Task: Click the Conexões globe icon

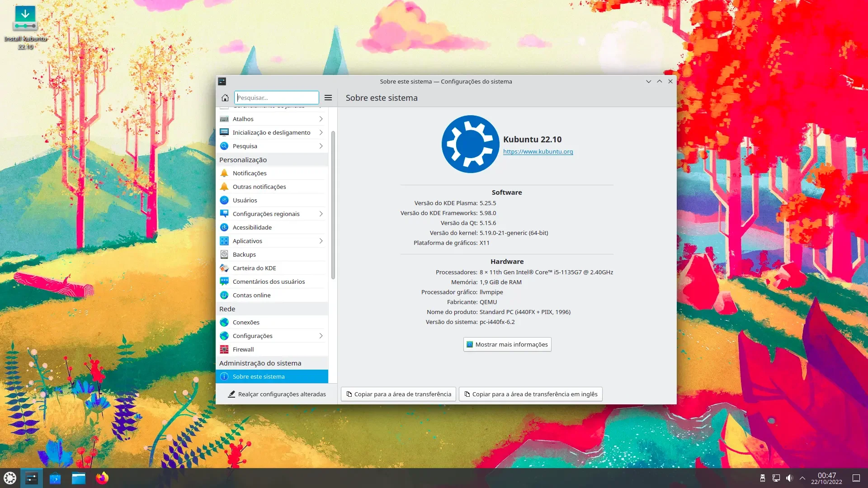Action: [224, 322]
